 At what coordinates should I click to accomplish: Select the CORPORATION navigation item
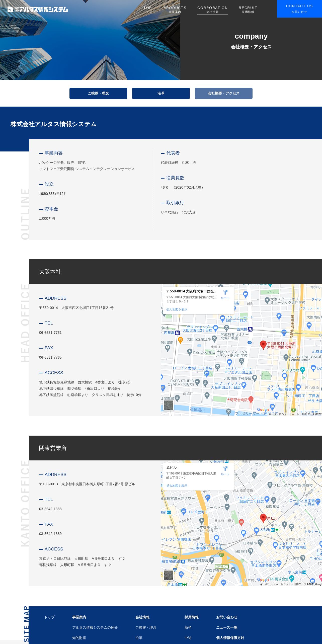pyautogui.click(x=212, y=10)
